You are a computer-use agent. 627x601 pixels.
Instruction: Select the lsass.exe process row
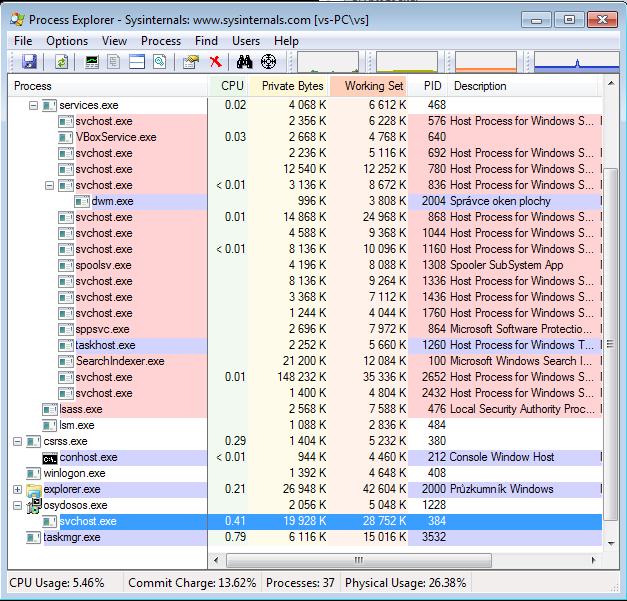(305, 409)
